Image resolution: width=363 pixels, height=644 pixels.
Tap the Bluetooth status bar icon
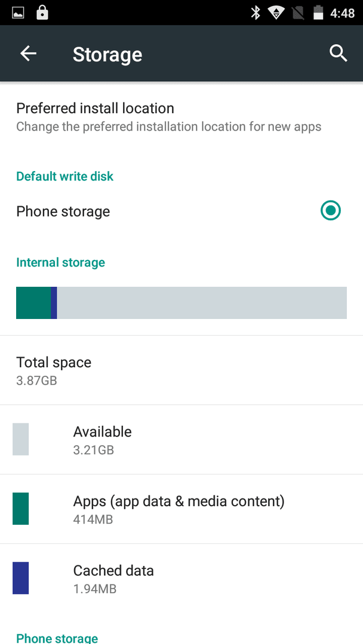256,13
